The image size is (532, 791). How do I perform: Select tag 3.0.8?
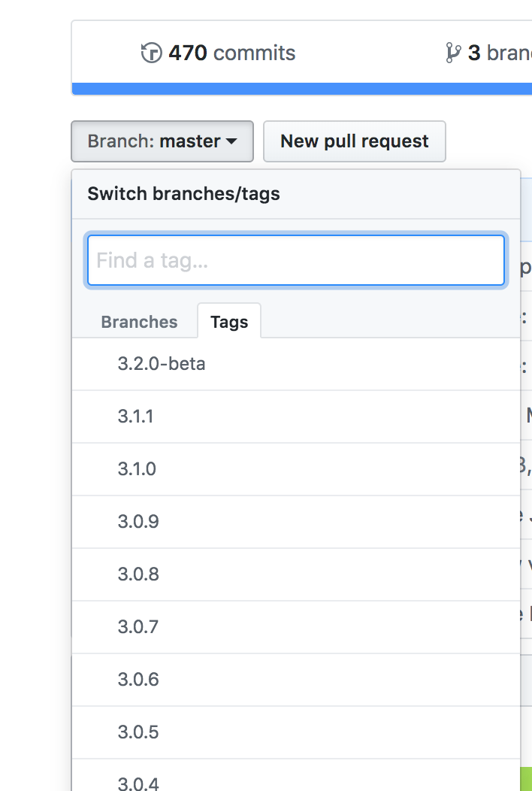(138, 574)
